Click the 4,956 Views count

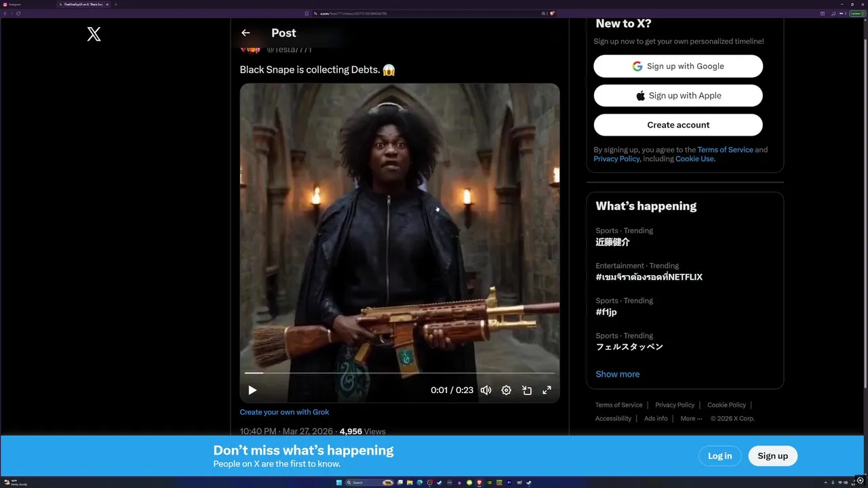coord(362,432)
